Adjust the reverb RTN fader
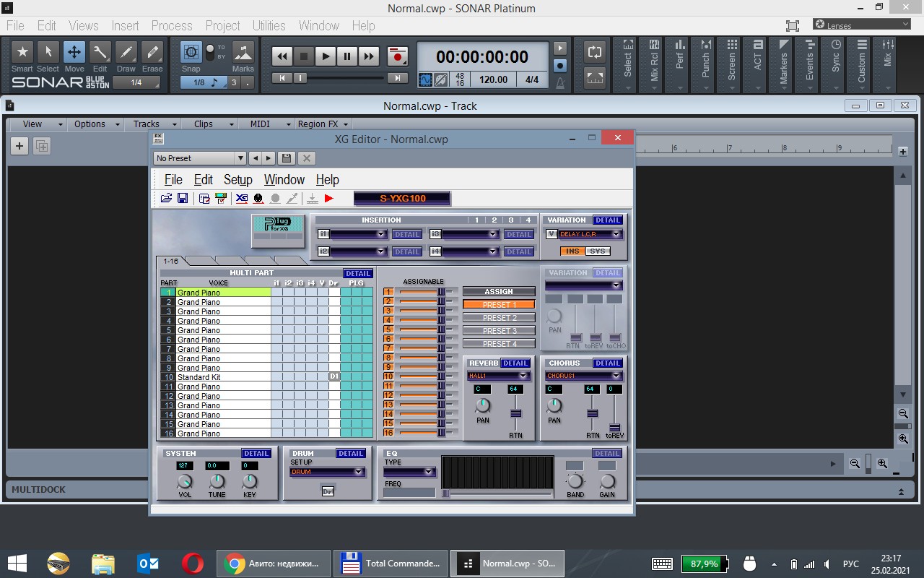 click(515, 413)
